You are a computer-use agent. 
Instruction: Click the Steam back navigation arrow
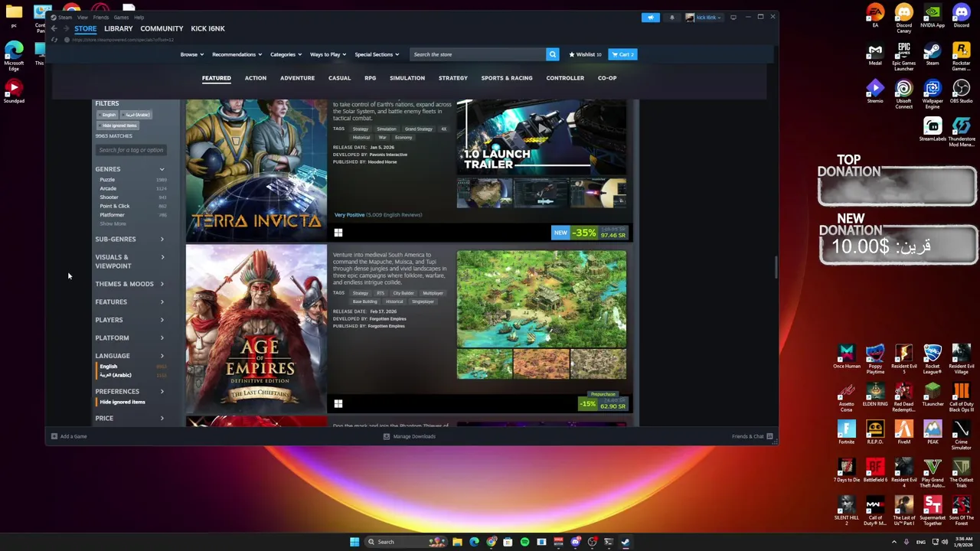54,28
